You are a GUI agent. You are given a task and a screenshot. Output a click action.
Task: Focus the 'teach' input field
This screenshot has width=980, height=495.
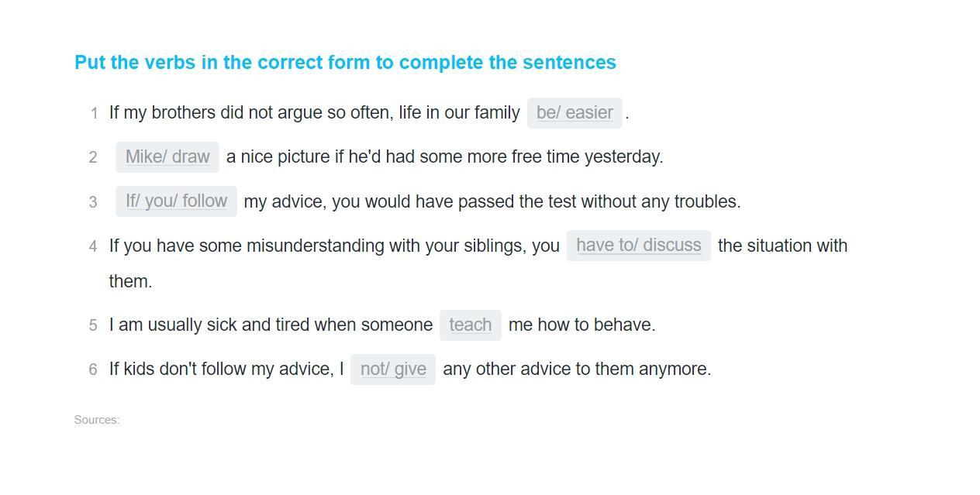coord(470,325)
